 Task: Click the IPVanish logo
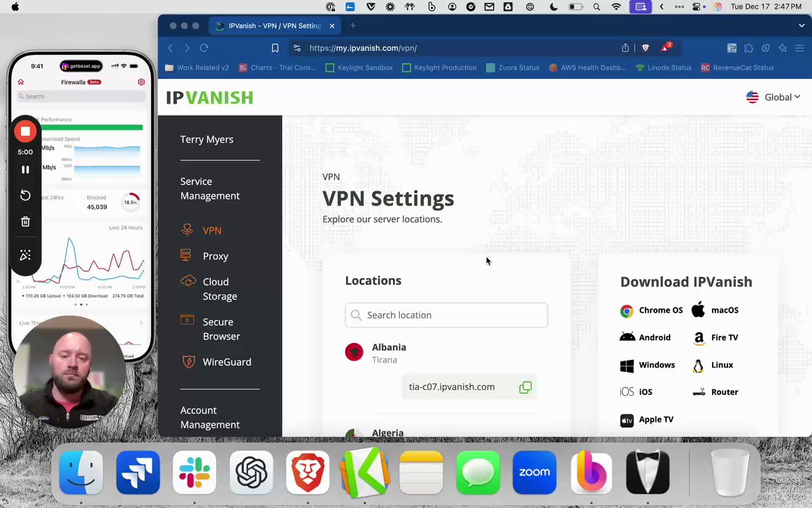[x=210, y=97]
